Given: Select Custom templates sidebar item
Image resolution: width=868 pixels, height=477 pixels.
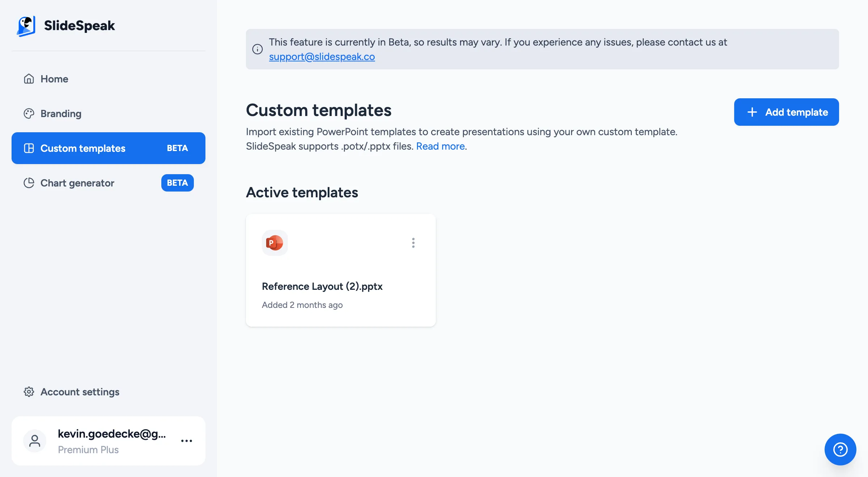Looking at the screenshot, I should [109, 148].
